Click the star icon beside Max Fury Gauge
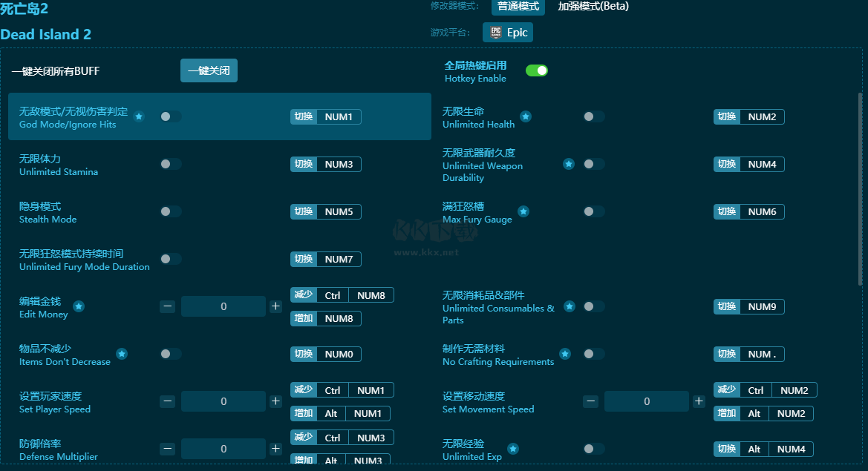868x471 pixels. pos(523,211)
